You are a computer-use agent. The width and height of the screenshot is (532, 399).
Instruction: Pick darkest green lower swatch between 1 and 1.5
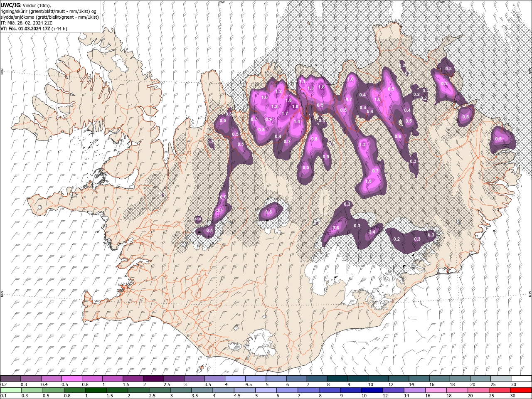click(96, 390)
